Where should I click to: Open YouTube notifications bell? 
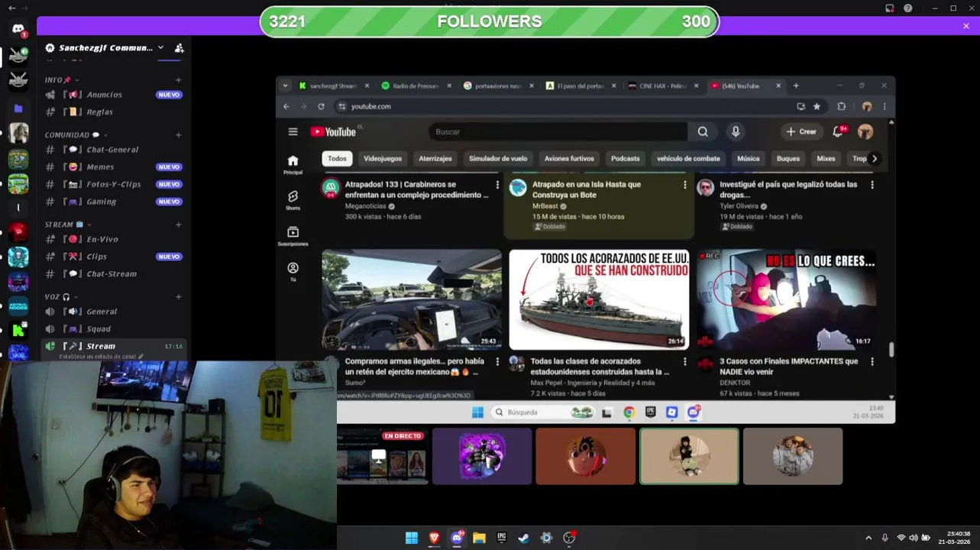click(x=839, y=131)
